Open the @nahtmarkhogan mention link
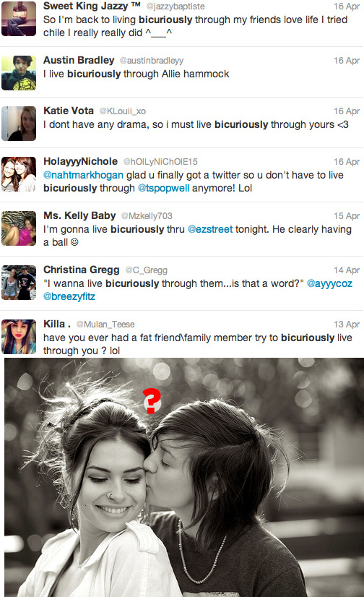Image resolution: width=364 pixels, height=597 pixels. (x=83, y=175)
